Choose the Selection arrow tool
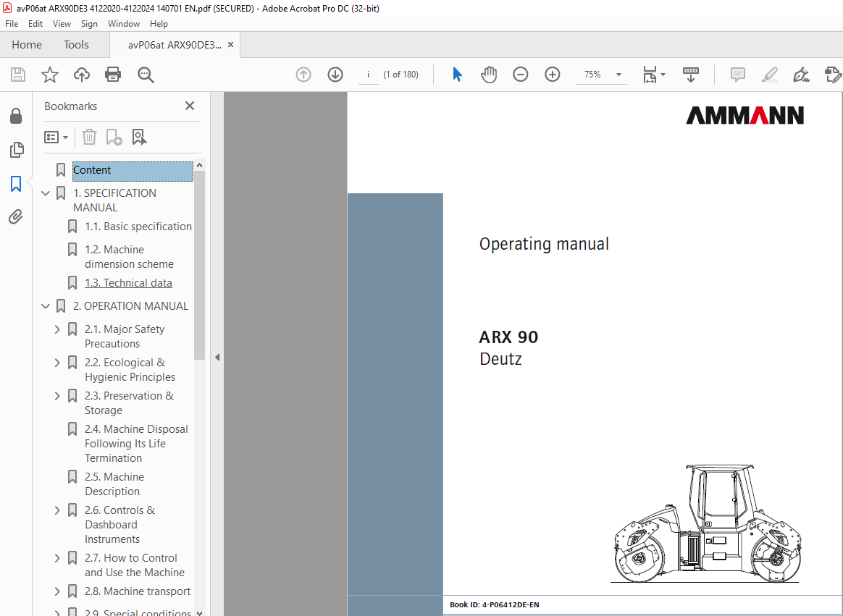843x616 pixels. [457, 74]
